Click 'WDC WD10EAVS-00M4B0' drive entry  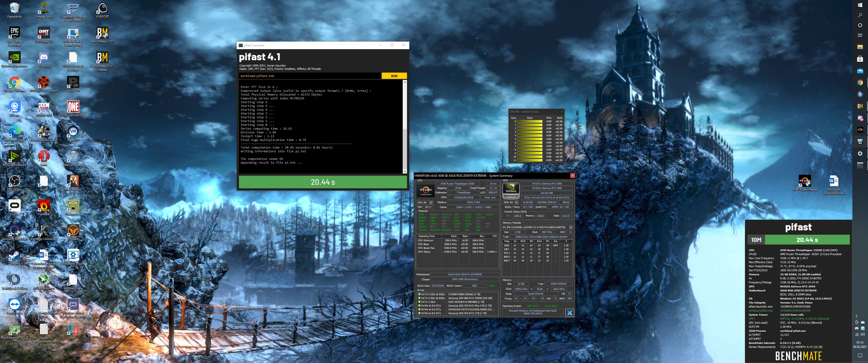(x=457, y=302)
